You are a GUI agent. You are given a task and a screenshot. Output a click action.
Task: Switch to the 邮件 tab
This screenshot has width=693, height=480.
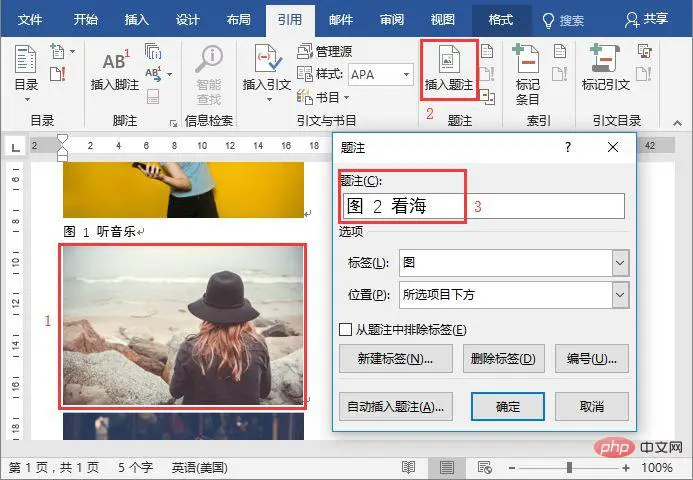coord(341,19)
